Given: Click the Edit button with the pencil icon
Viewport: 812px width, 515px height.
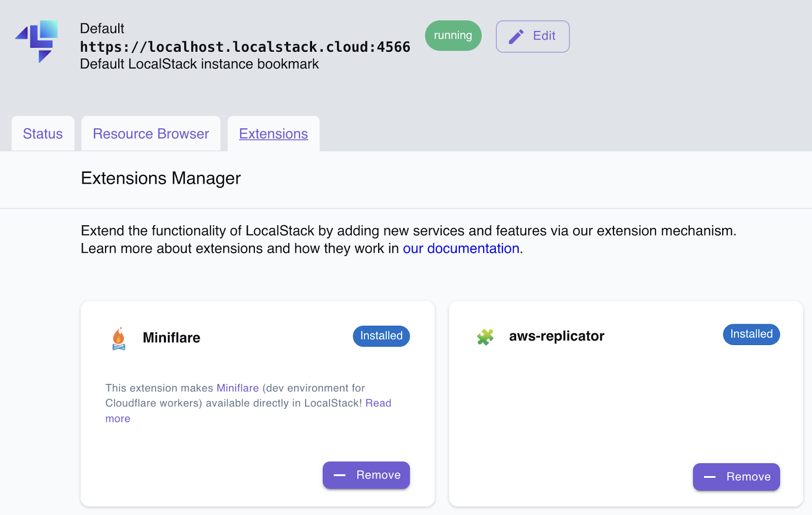Looking at the screenshot, I should pyautogui.click(x=532, y=37).
